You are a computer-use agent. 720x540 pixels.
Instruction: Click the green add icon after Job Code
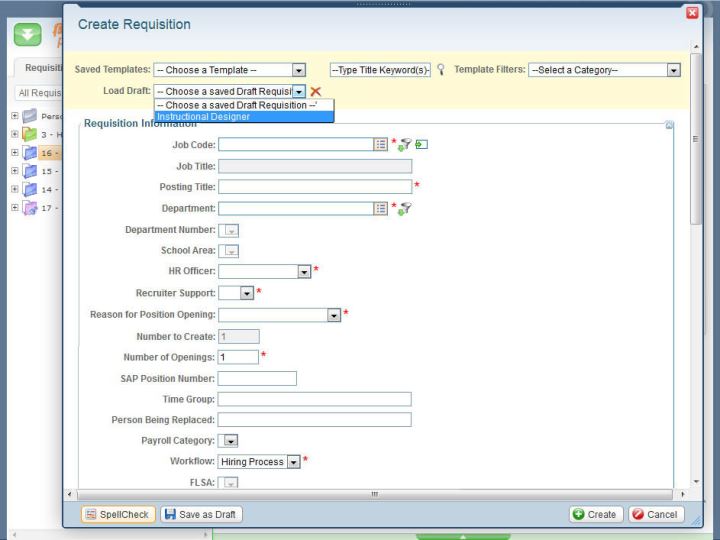[x=421, y=144]
